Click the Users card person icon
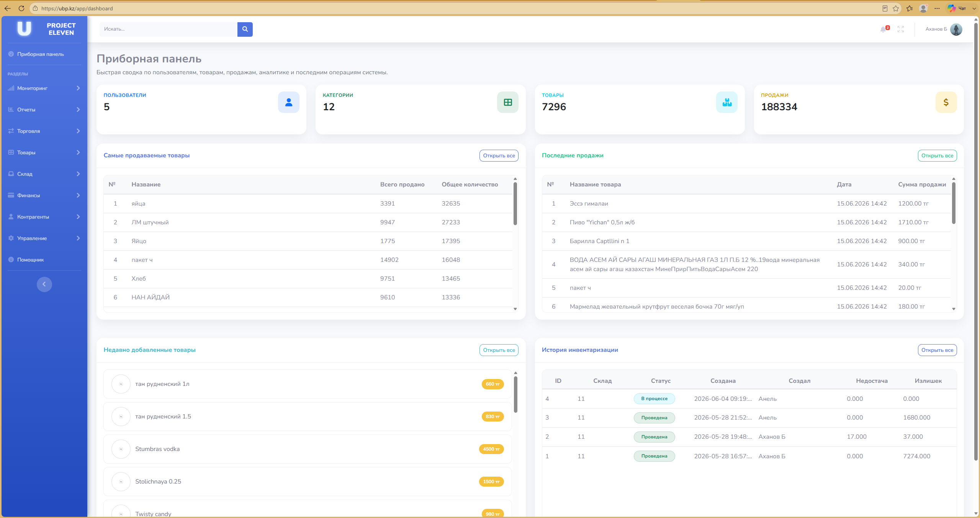The height and width of the screenshot is (518, 980). (289, 102)
